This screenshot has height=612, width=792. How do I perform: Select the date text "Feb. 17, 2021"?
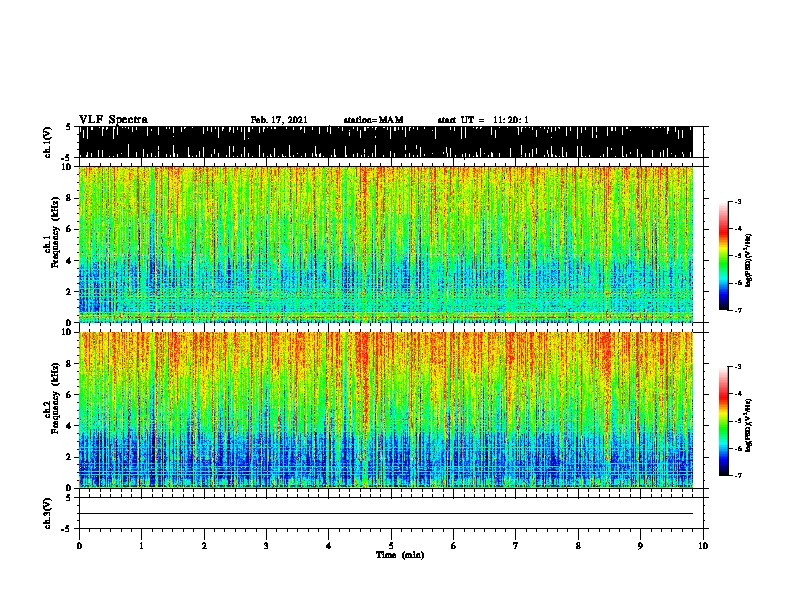coord(279,120)
